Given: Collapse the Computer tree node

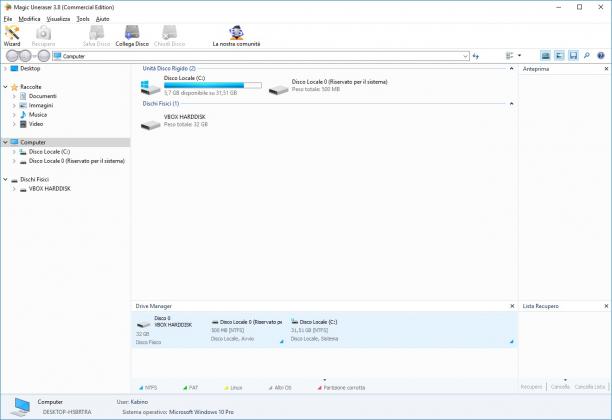Looking at the screenshot, I should pos(5,142).
